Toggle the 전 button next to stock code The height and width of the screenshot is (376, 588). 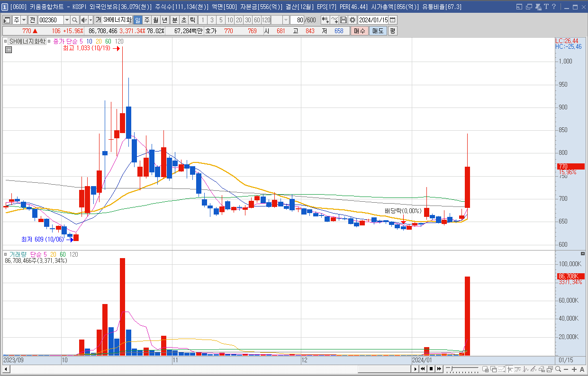tap(32, 20)
